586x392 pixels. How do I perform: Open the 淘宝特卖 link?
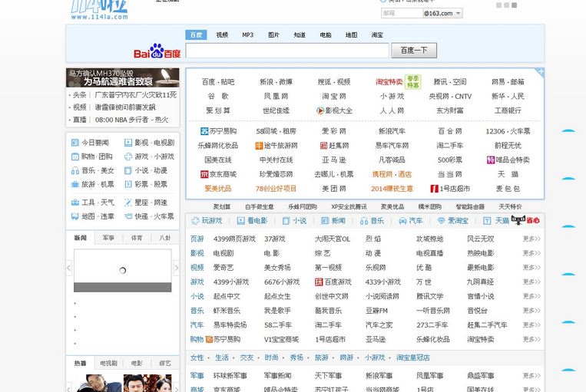389,82
